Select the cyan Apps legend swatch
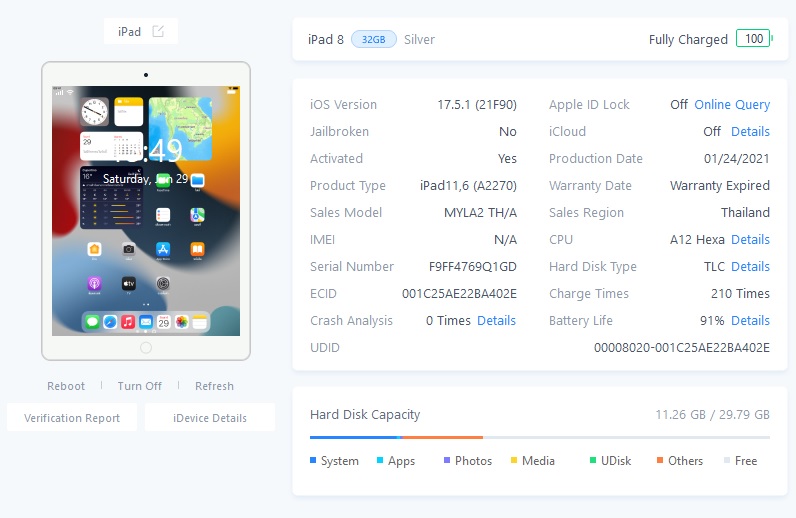This screenshot has width=796, height=518. (380, 460)
